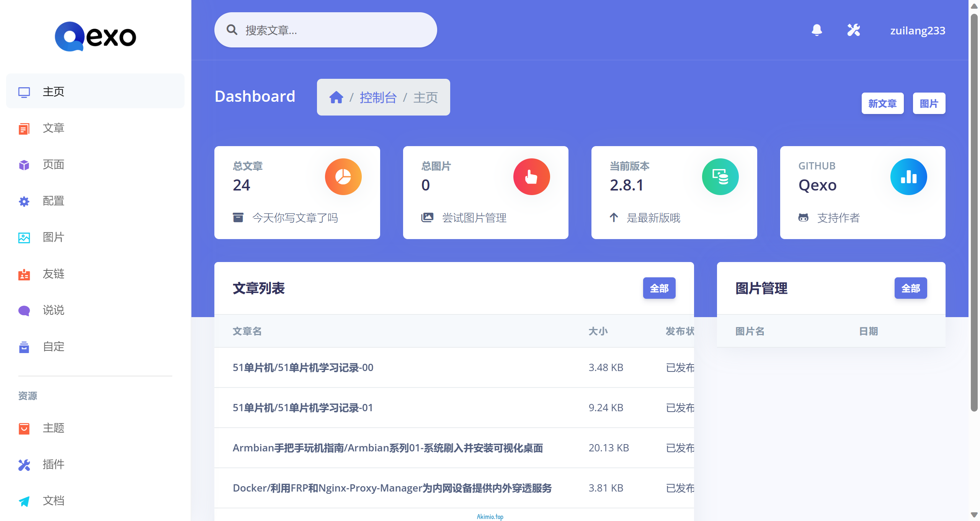Viewport: 980px width, 521px height.
Task: Open 文档 under 资源
Action: click(95, 500)
